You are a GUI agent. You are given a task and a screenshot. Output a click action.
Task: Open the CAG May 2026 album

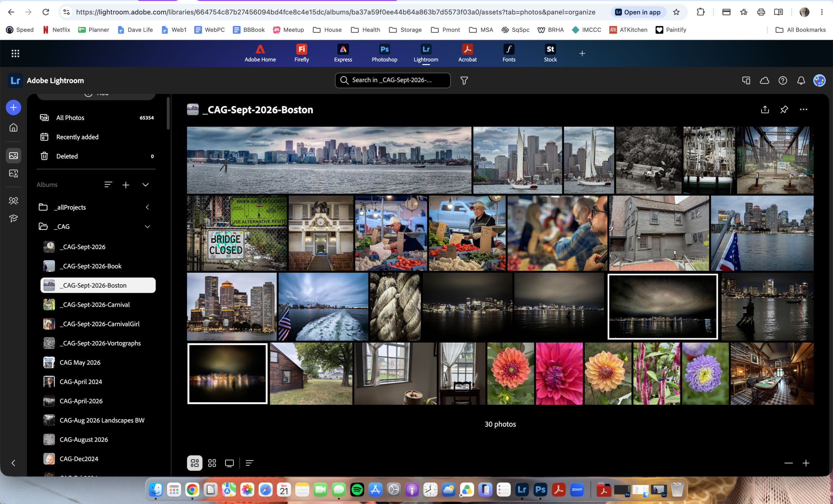click(x=98, y=362)
